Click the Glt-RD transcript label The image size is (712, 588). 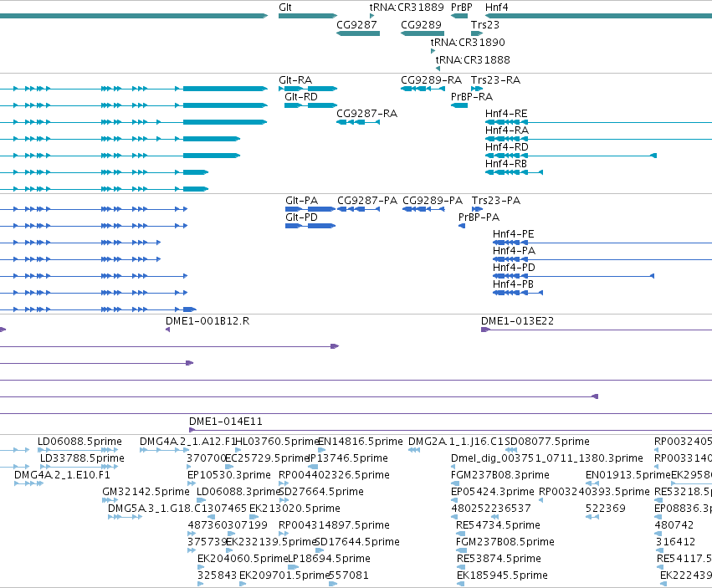coord(300,97)
